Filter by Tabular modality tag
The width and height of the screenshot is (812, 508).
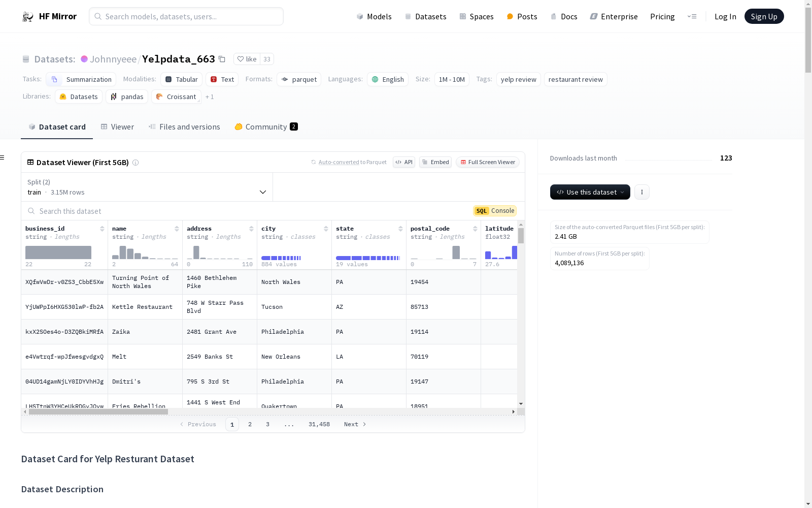point(182,79)
